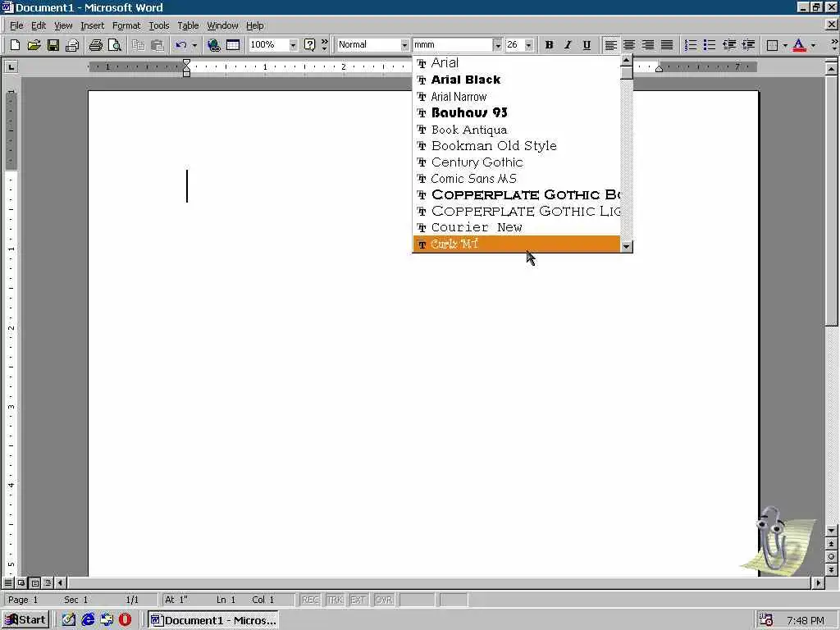Viewport: 840px width, 630px height.
Task: Switch to Normal view button
Action: pyautogui.click(x=8, y=582)
